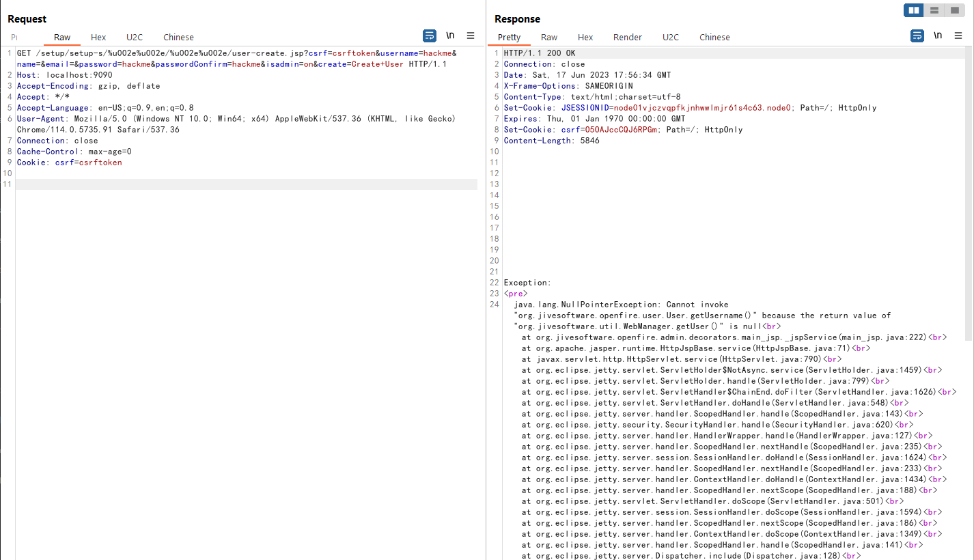Click the GET /setup/setup-s request line

(x=237, y=59)
